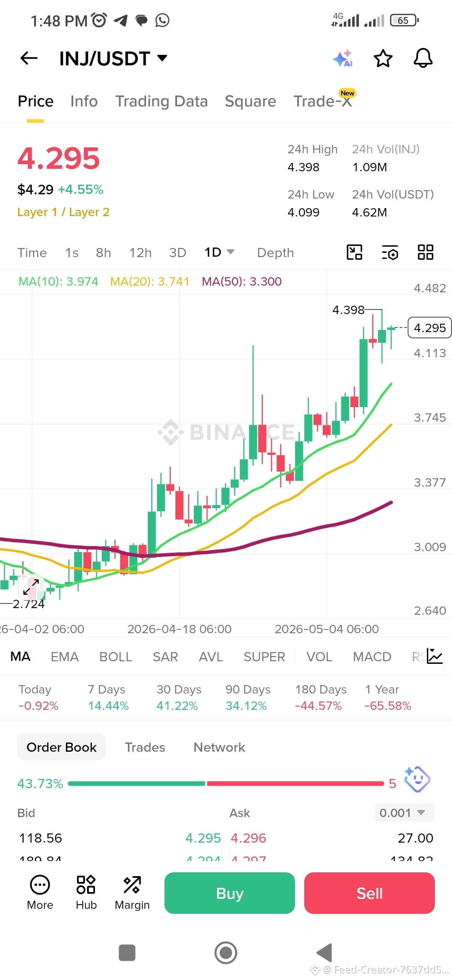
Task: Tap Android home circle button
Action: click(226, 953)
